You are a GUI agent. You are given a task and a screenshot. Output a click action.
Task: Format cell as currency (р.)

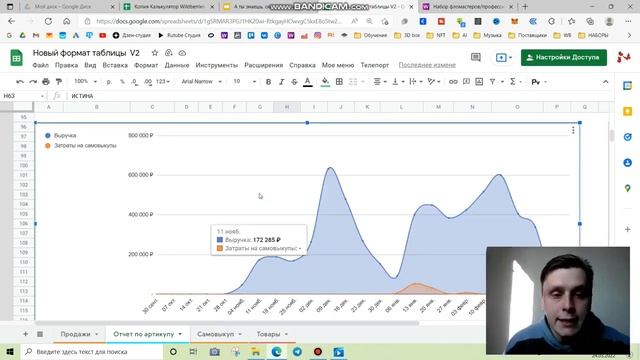109,82
